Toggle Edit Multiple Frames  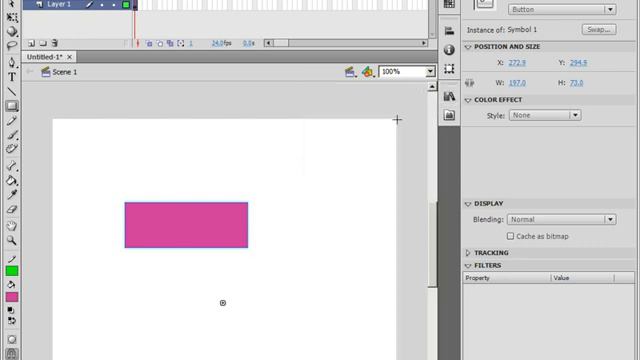[170, 43]
